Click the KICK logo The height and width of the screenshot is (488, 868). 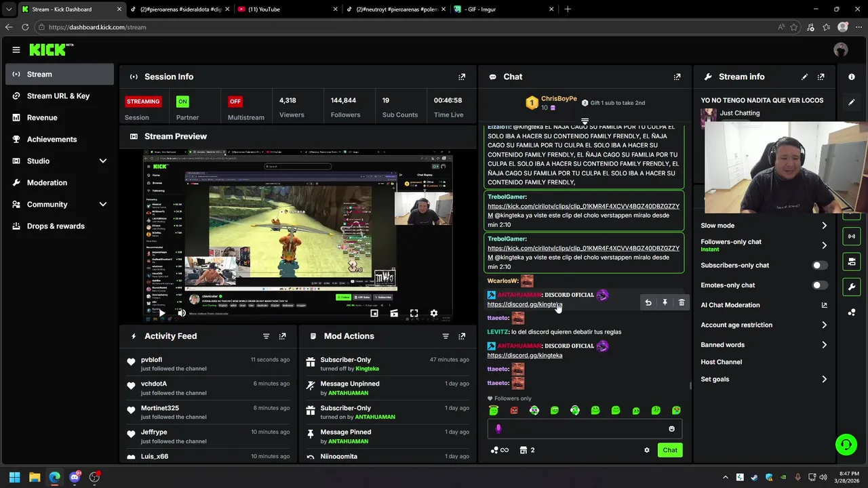coord(51,49)
